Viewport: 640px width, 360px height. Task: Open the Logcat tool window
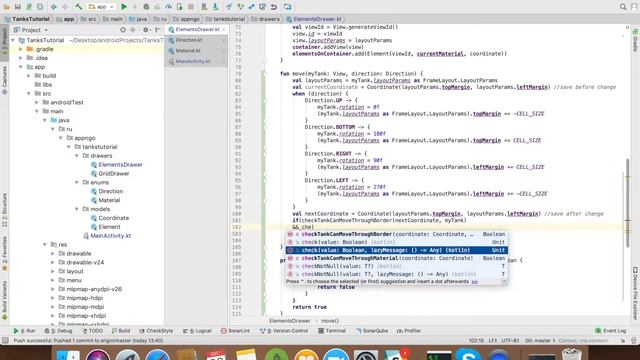pyautogui.click(x=197, y=331)
